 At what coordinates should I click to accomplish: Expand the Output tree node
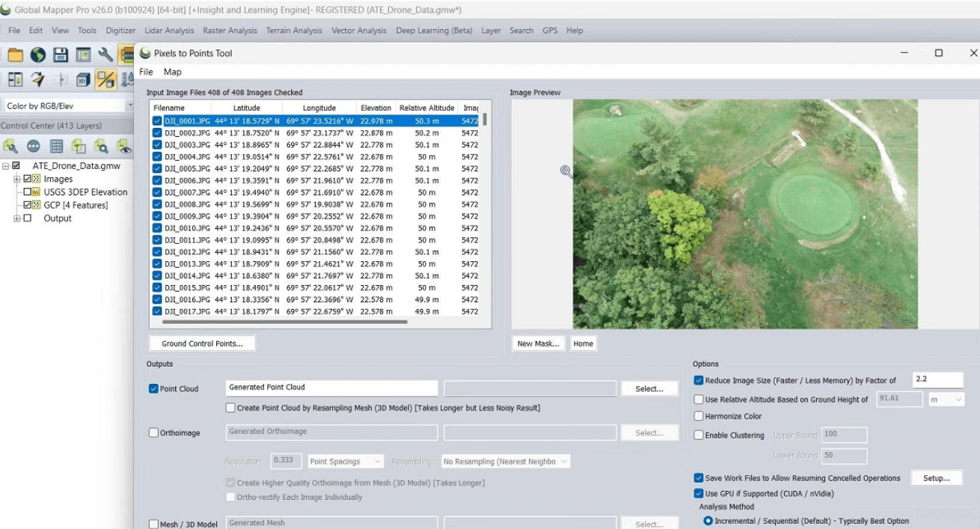coord(17,218)
